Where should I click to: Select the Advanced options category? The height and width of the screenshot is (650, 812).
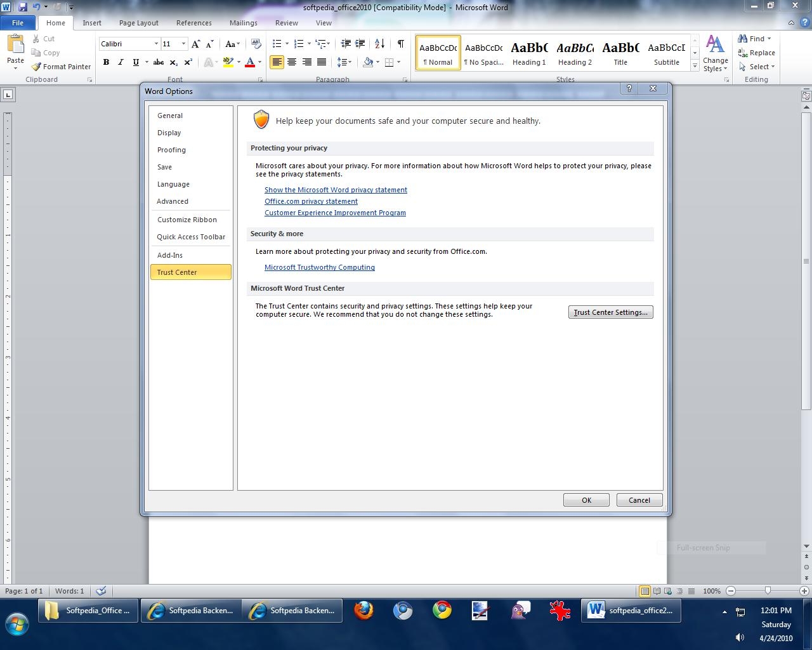tap(173, 201)
